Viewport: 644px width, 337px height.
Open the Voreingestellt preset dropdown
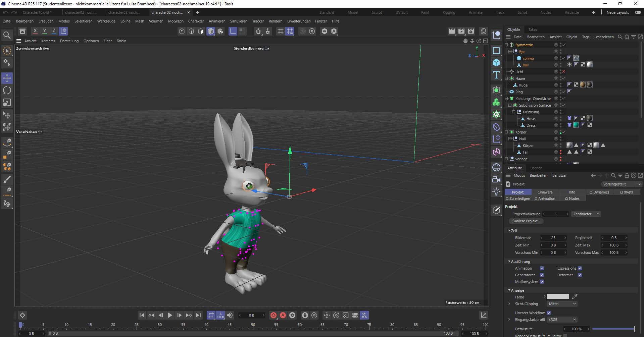pyautogui.click(x=621, y=184)
